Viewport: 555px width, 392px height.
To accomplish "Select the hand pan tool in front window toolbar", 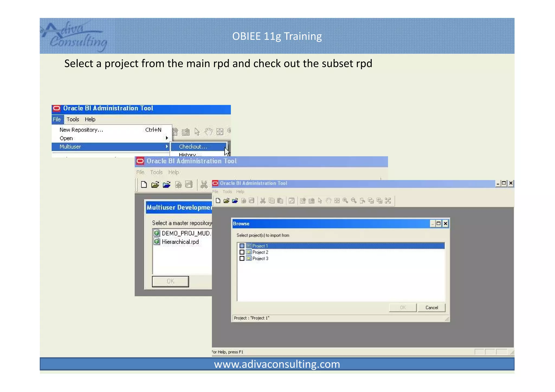I will click(328, 201).
